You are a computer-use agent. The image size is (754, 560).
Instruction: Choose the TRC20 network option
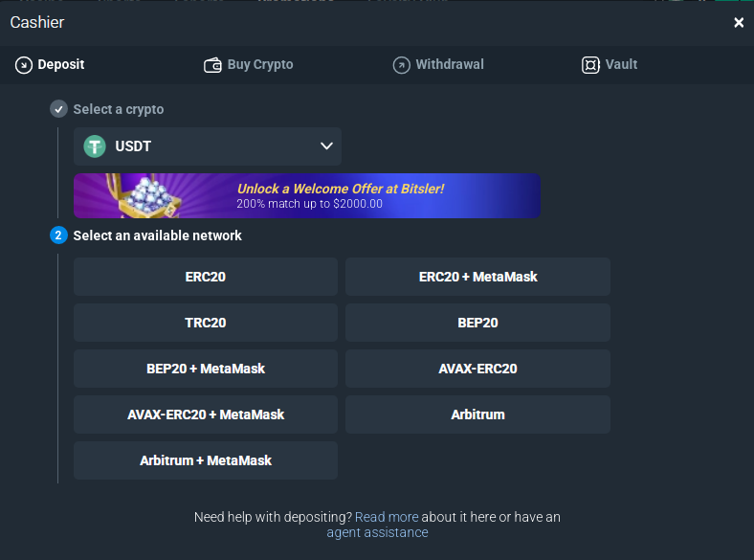(206, 323)
